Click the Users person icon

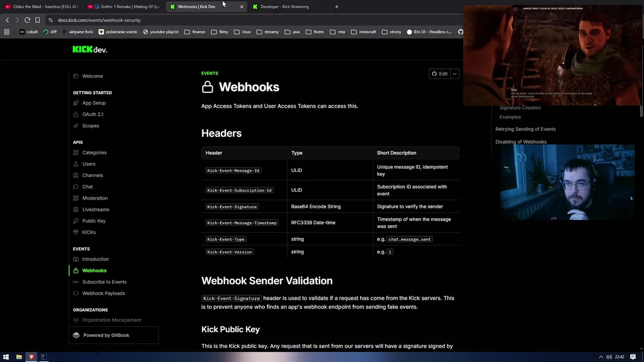[x=76, y=164]
